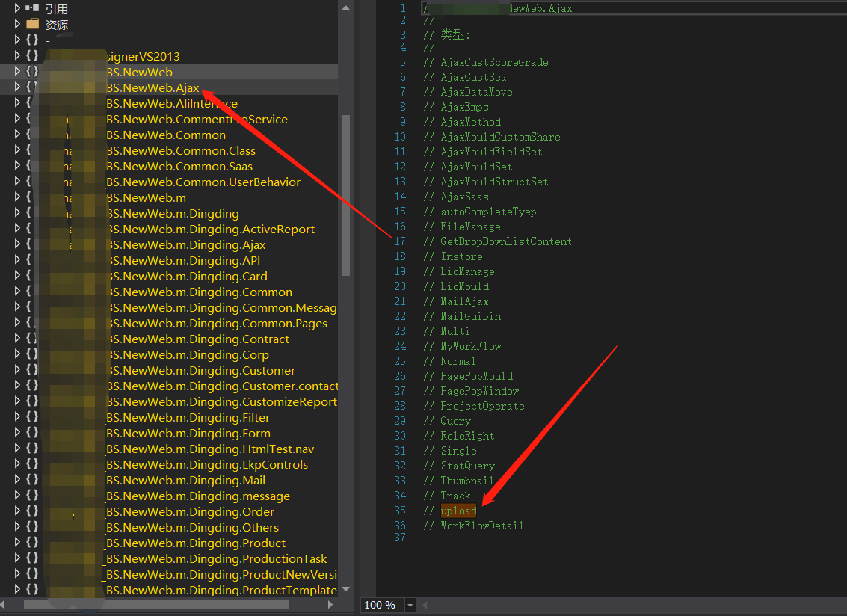Select BS.NewWeb.m.Dingding.LkpControls namespace
This screenshot has width=847, height=616.
click(x=207, y=464)
